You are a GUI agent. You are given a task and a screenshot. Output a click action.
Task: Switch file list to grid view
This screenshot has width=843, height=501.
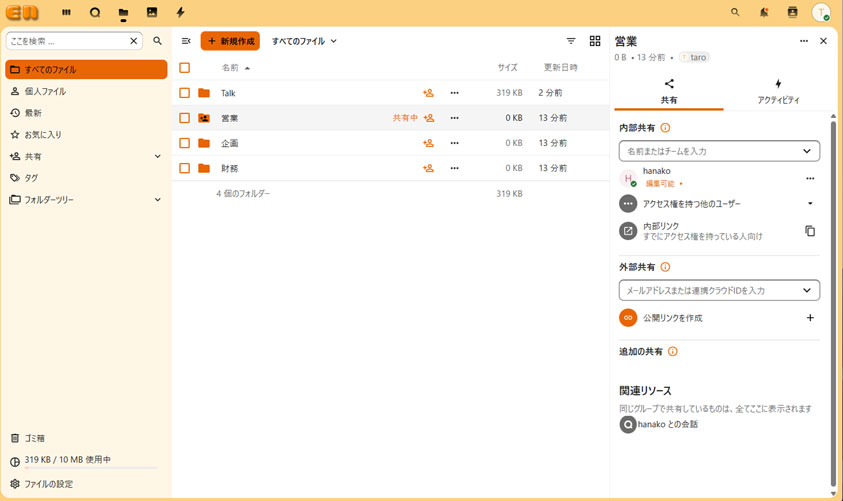595,41
